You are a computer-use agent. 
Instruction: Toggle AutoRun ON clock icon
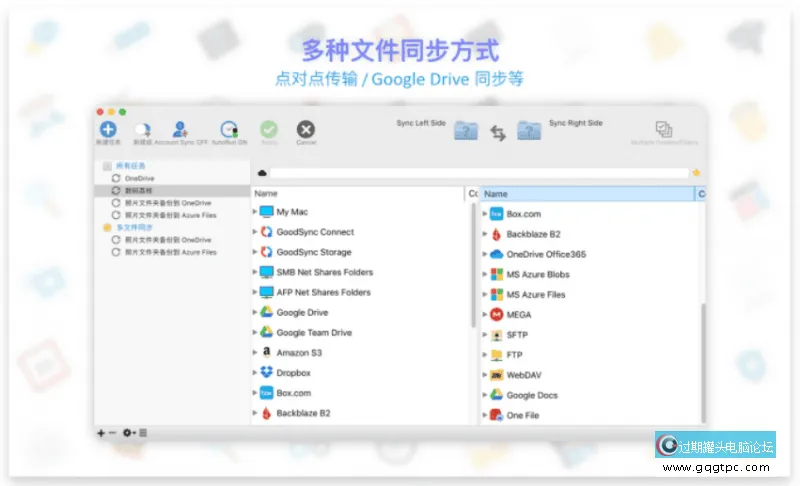pyautogui.click(x=229, y=130)
